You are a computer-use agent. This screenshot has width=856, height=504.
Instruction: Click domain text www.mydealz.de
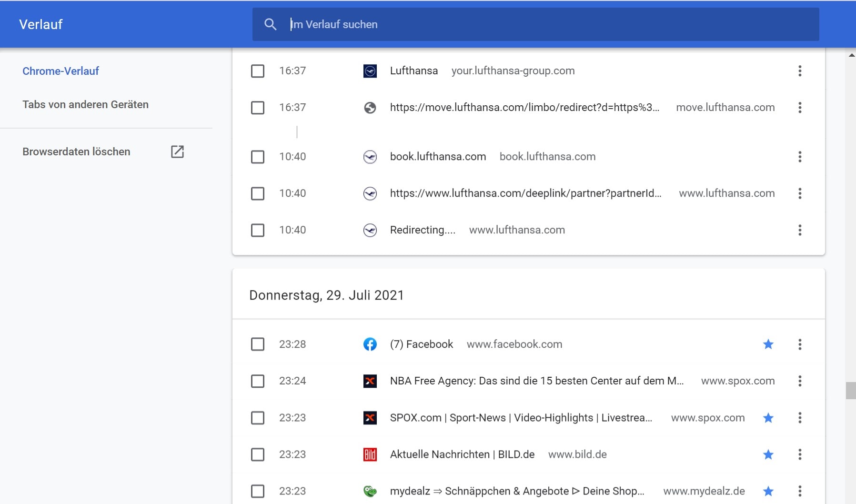click(704, 491)
